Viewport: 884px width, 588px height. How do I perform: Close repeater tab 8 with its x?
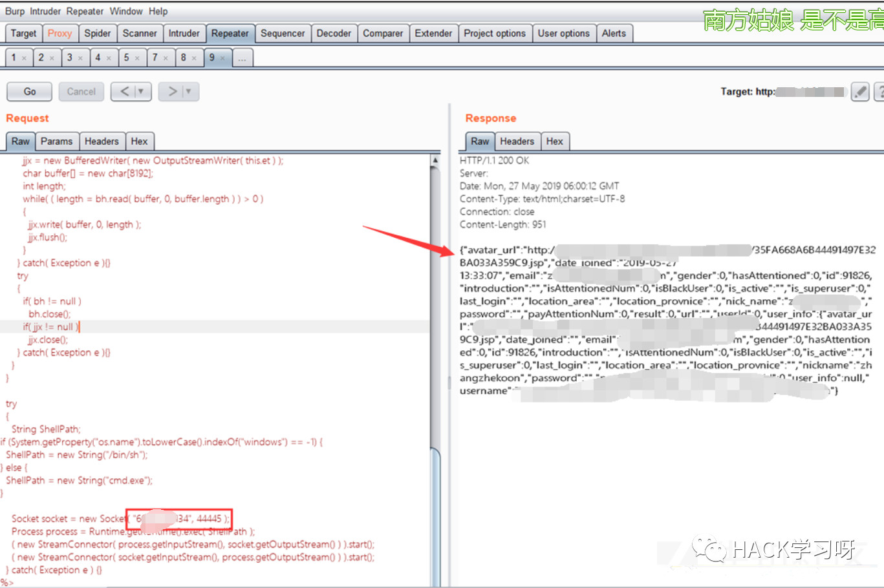click(x=194, y=58)
